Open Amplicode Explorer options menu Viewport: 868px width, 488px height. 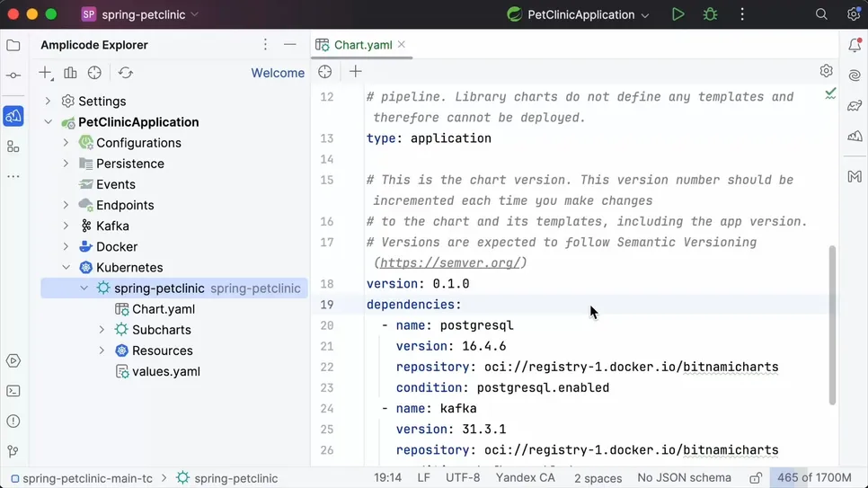coord(265,44)
